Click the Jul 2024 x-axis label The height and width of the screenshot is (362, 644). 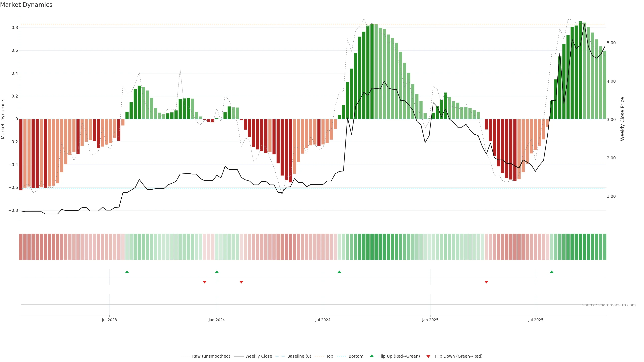pyautogui.click(x=323, y=320)
